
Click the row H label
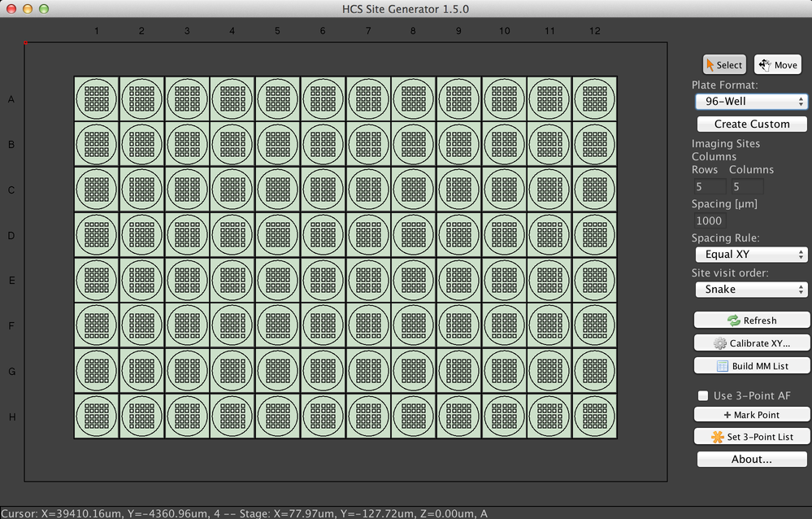click(12, 417)
